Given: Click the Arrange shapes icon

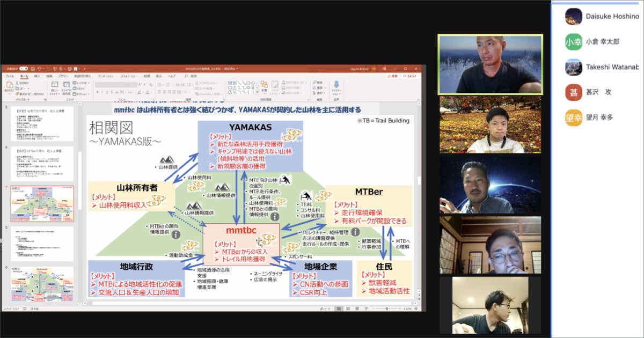Looking at the screenshot, I should coord(264,84).
